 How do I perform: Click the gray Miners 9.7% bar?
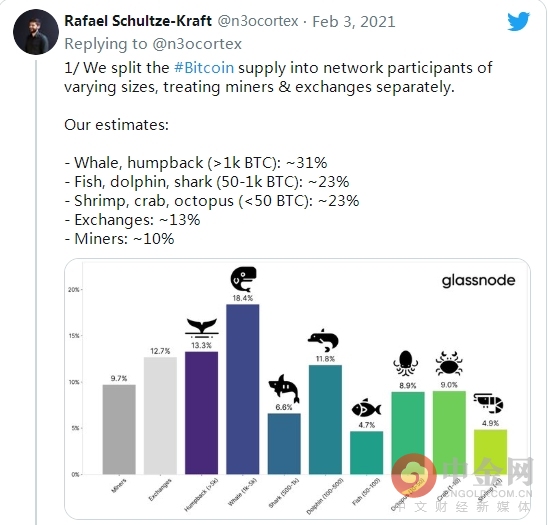click(x=119, y=429)
